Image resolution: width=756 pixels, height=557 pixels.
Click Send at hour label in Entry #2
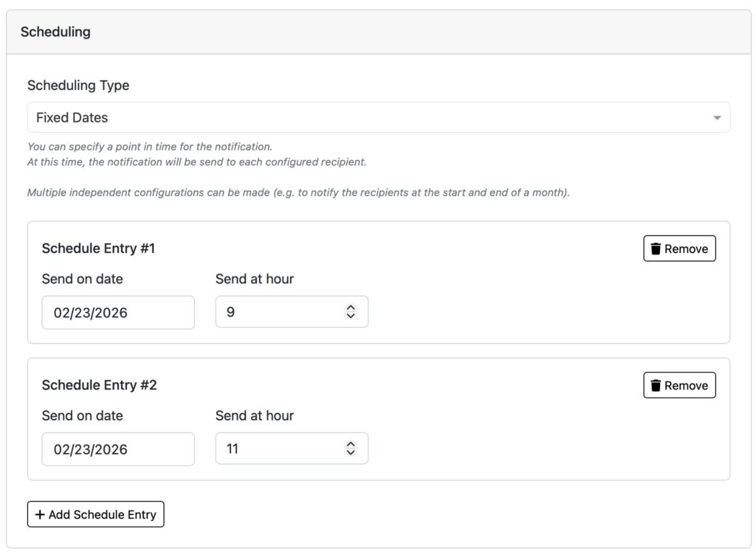[x=255, y=416]
